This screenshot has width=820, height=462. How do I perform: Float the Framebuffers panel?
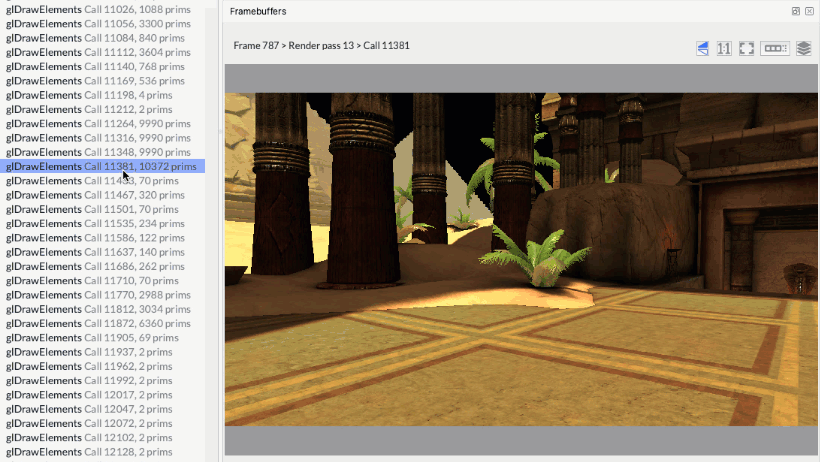[795, 11]
